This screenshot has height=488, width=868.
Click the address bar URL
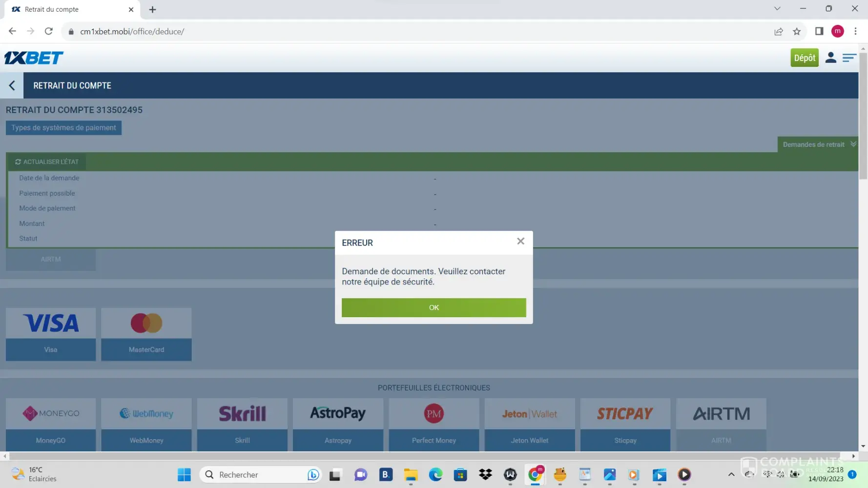click(132, 32)
